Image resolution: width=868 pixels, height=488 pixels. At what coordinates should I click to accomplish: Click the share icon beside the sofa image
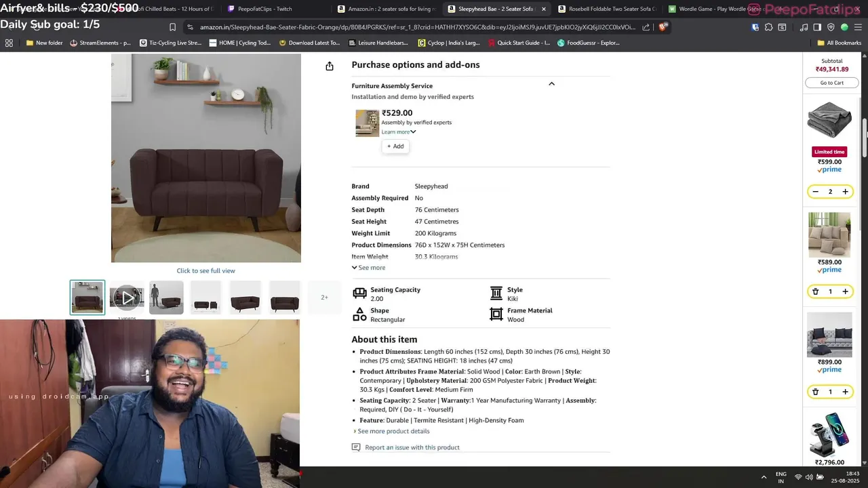coord(330,66)
